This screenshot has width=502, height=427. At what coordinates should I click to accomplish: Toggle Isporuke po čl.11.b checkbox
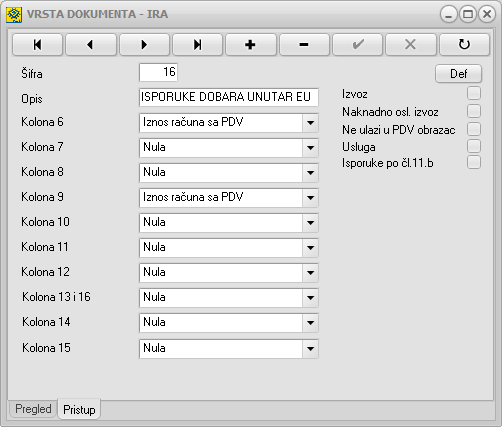[474, 162]
